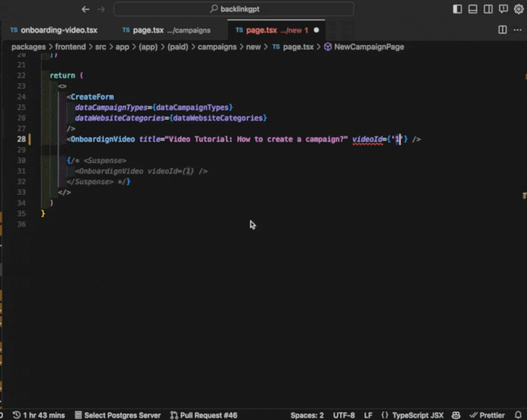This screenshot has height=420, width=527.
Task: Click the Copilot icon in status bar
Action: (457, 415)
